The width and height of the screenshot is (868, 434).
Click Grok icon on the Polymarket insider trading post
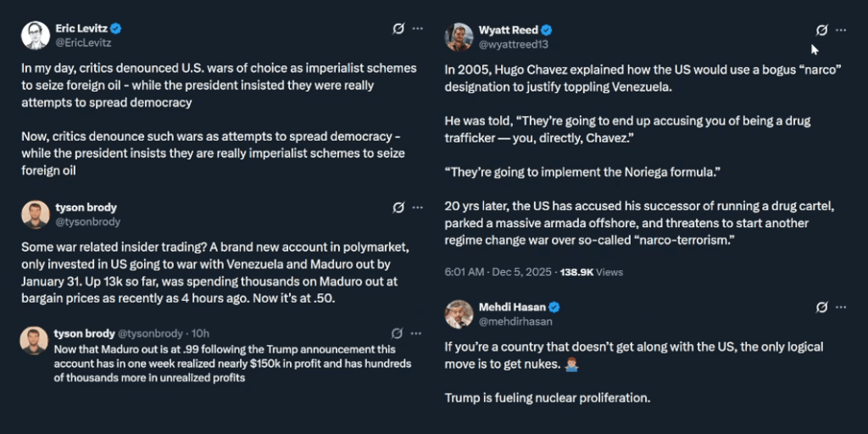click(399, 208)
